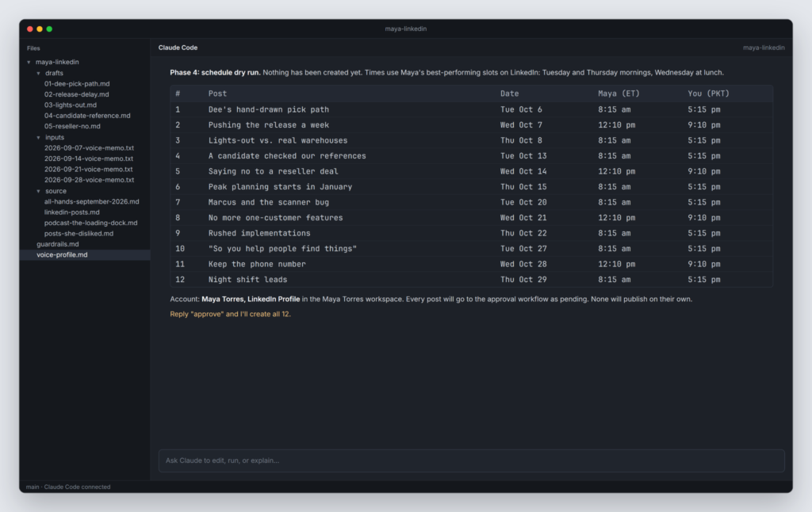Click the green maximize window button
This screenshot has width=812, height=512.
click(x=49, y=29)
